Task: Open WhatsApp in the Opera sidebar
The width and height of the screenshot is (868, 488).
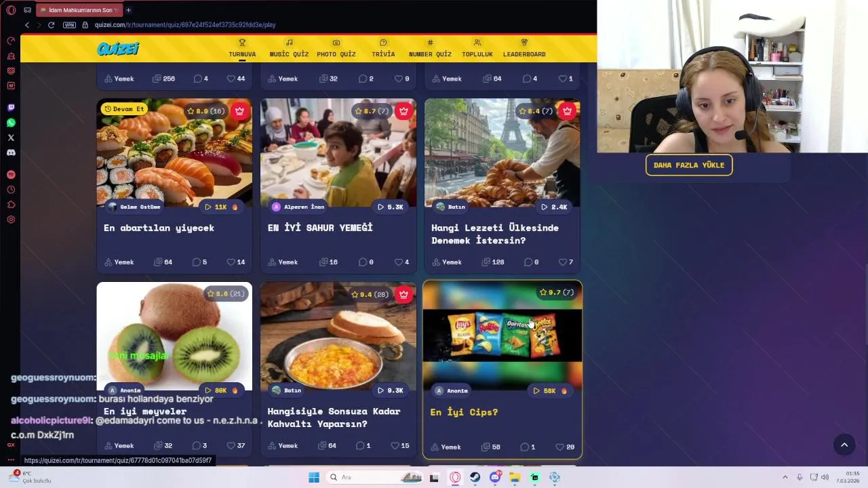Action: point(11,123)
